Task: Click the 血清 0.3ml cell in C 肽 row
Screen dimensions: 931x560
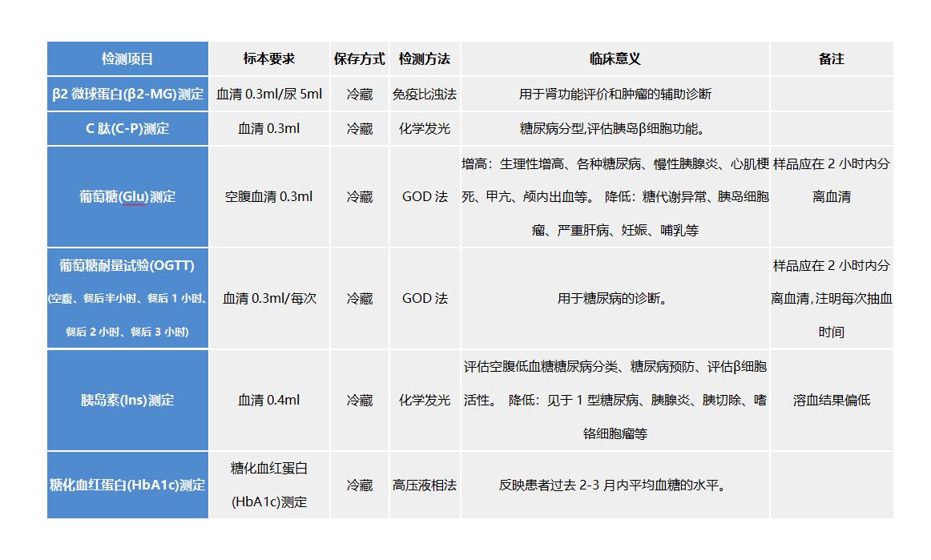Action: (x=269, y=128)
